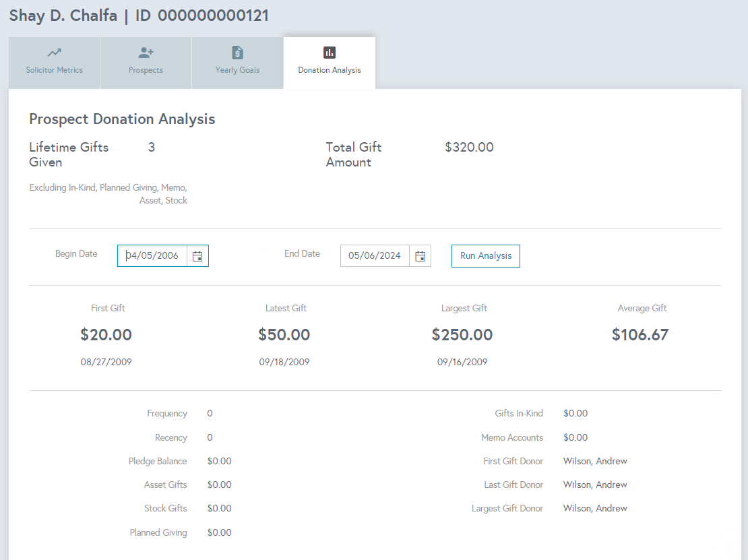Open the End Date calendar picker
Viewport: 748px width, 560px height.
420,256
